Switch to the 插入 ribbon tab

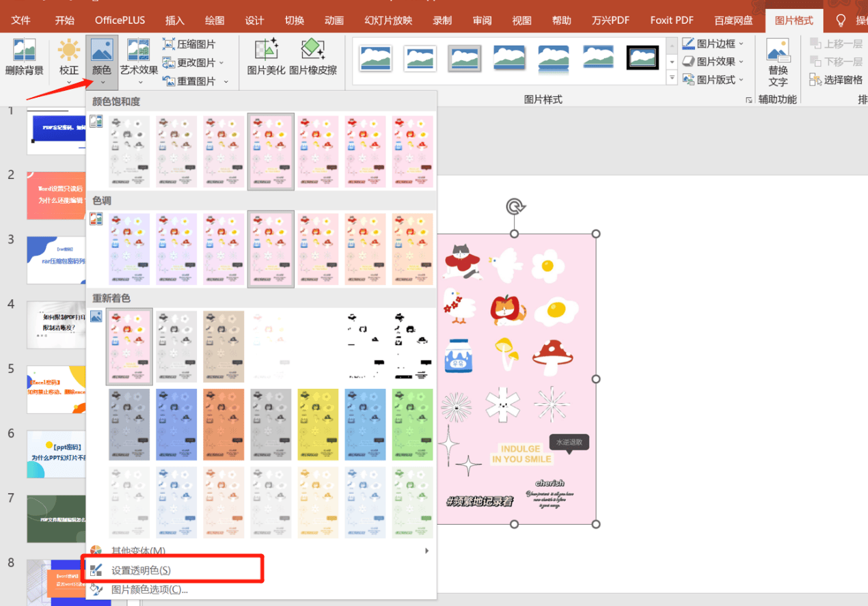click(175, 20)
